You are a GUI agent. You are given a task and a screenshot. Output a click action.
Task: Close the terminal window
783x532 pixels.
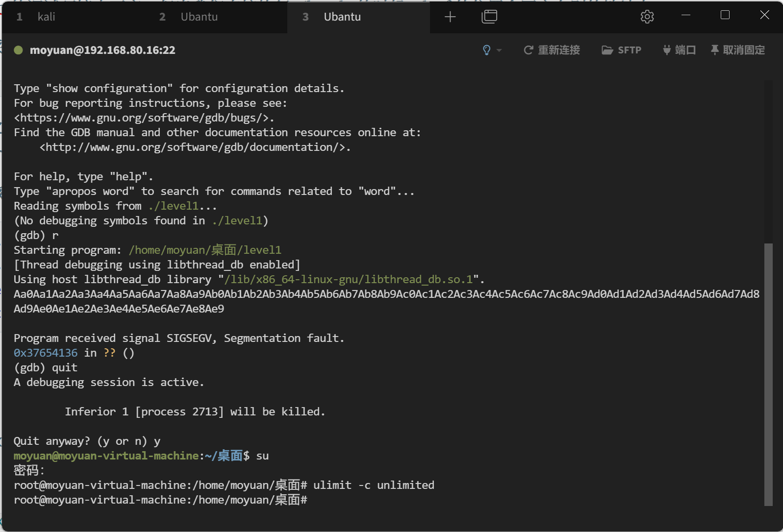pyautogui.click(x=764, y=15)
